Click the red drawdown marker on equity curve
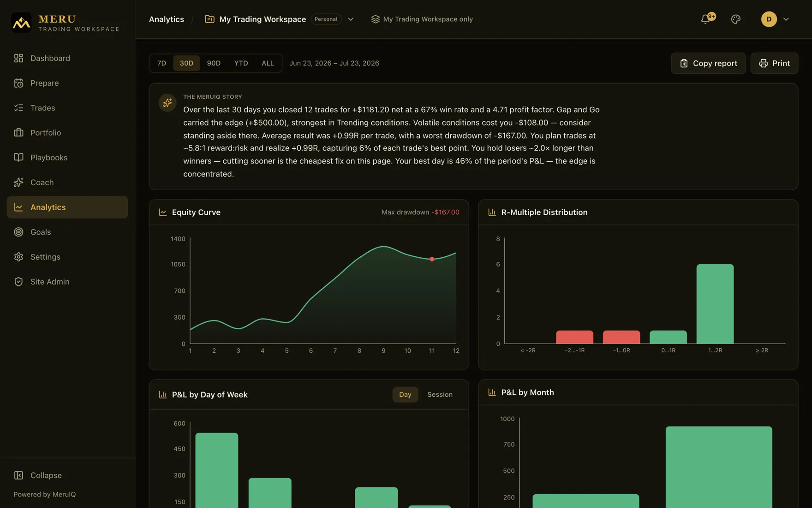 pyautogui.click(x=432, y=259)
